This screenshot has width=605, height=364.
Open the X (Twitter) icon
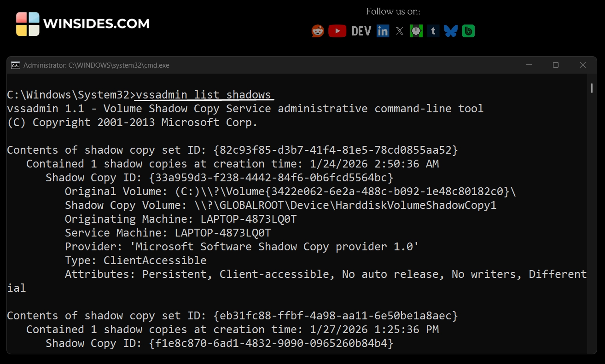coord(400,31)
